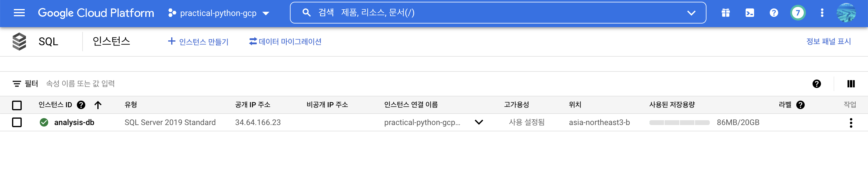Click the 86MB/20GB storage value
Viewport: 868px width, 188px height.
click(x=738, y=122)
